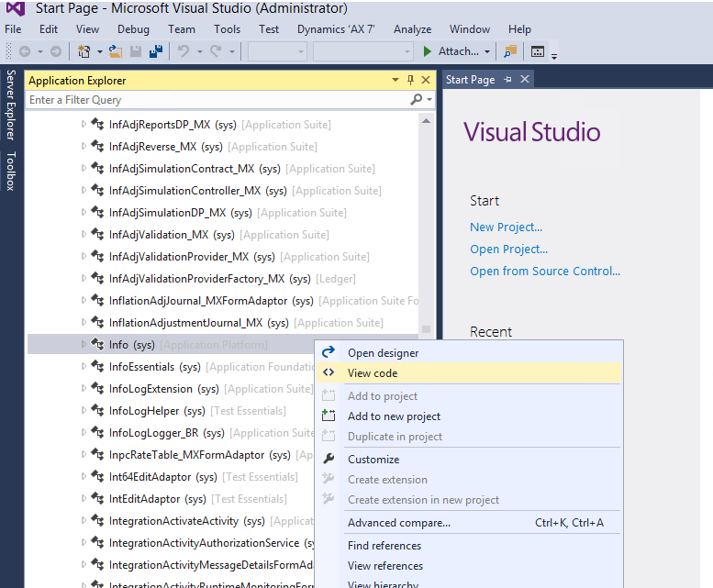The height and width of the screenshot is (588, 713).
Task: Pin the Start Page tab
Action: coord(508,81)
